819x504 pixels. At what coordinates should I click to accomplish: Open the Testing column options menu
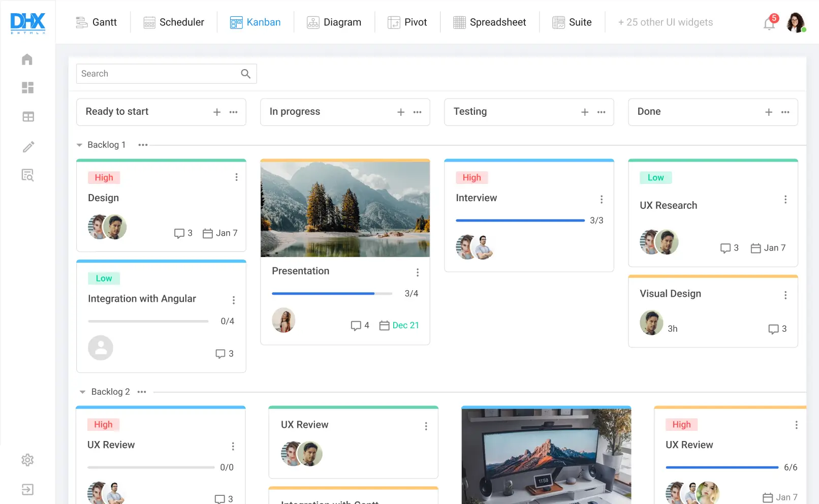pyautogui.click(x=602, y=112)
